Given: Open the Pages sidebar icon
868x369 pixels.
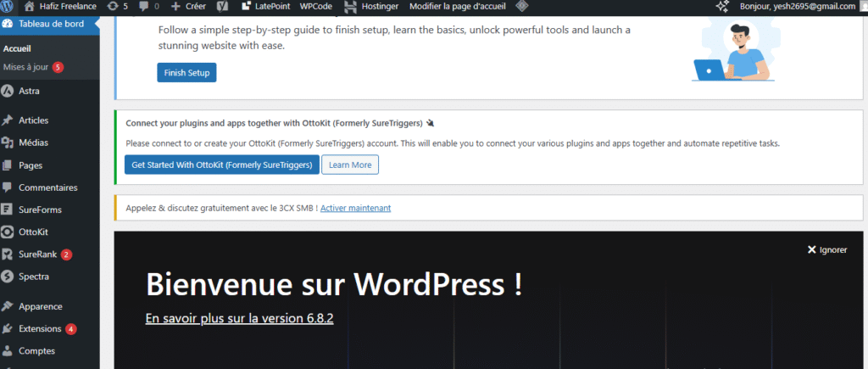Looking at the screenshot, I should [8, 165].
